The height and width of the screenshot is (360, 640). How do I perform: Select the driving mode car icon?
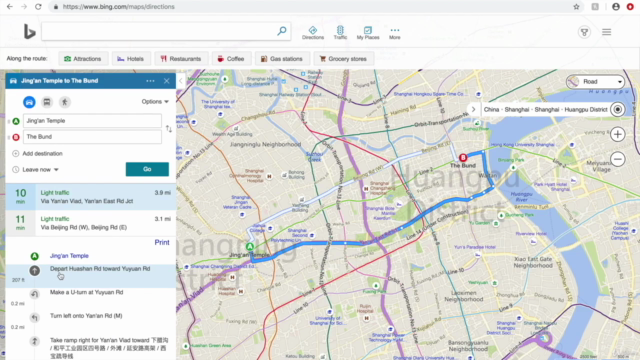29,102
